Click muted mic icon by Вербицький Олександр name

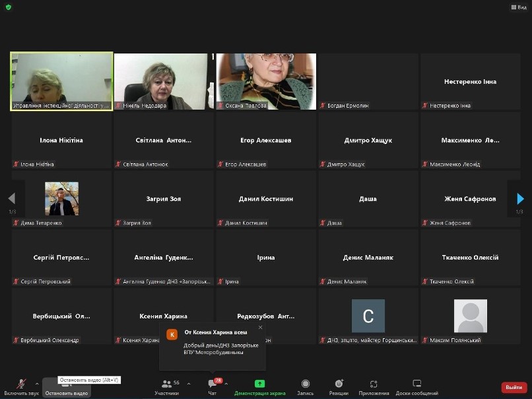point(16,340)
